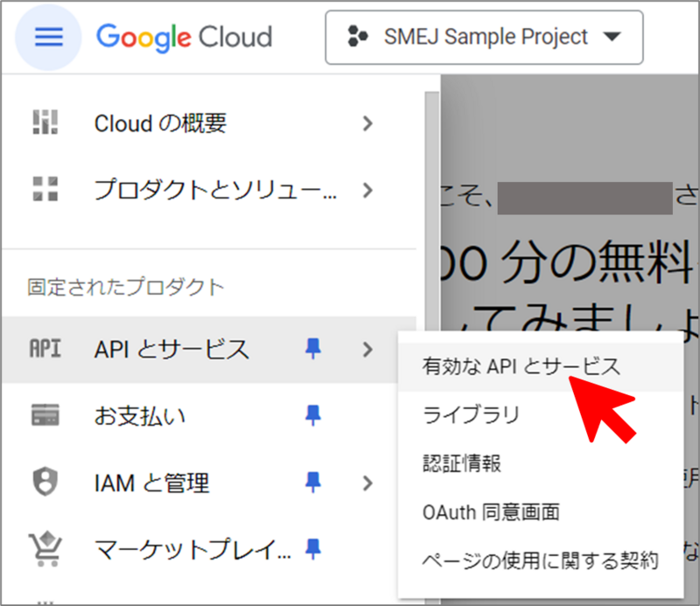Screen dimensions: 700x606
Task: Click the IAM と管理 shield icon
Action: [x=45, y=482]
